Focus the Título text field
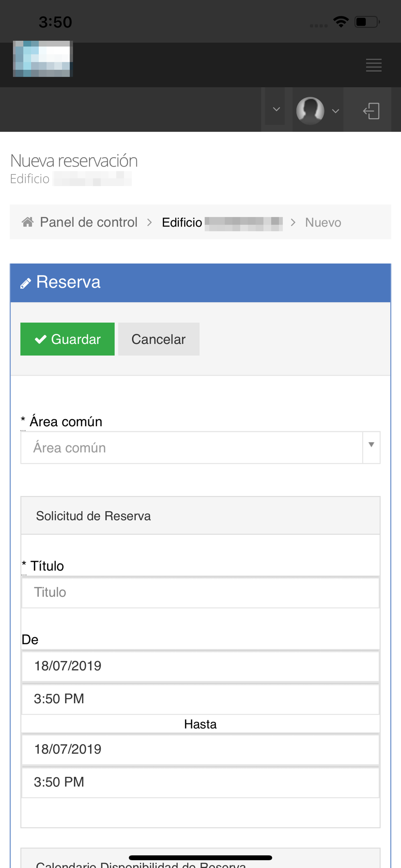 click(x=200, y=592)
